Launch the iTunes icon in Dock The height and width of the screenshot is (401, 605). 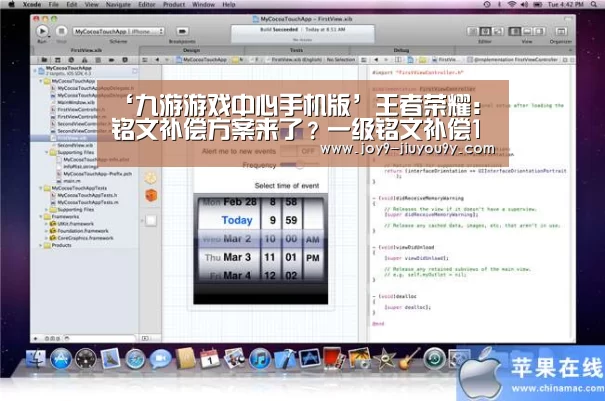(260, 359)
